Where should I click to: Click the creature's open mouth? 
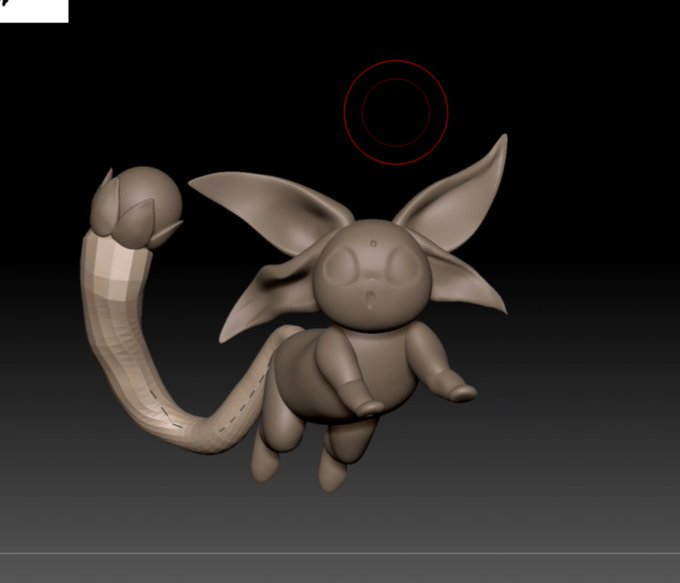pos(369,300)
